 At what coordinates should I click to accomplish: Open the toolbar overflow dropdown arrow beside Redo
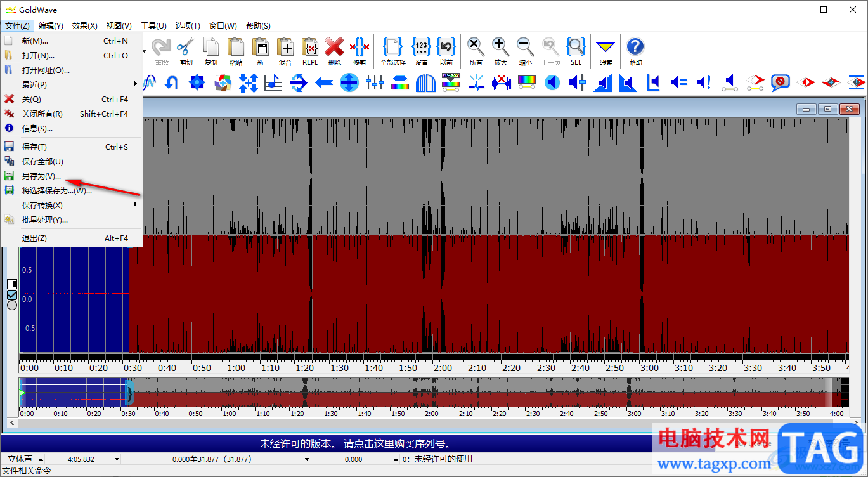pyautogui.click(x=145, y=51)
